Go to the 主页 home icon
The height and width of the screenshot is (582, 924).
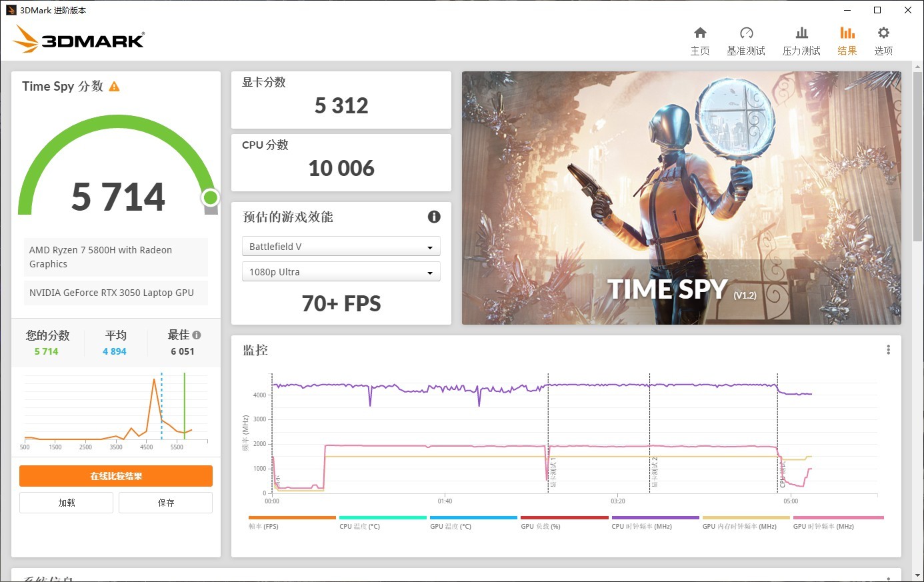(700, 33)
